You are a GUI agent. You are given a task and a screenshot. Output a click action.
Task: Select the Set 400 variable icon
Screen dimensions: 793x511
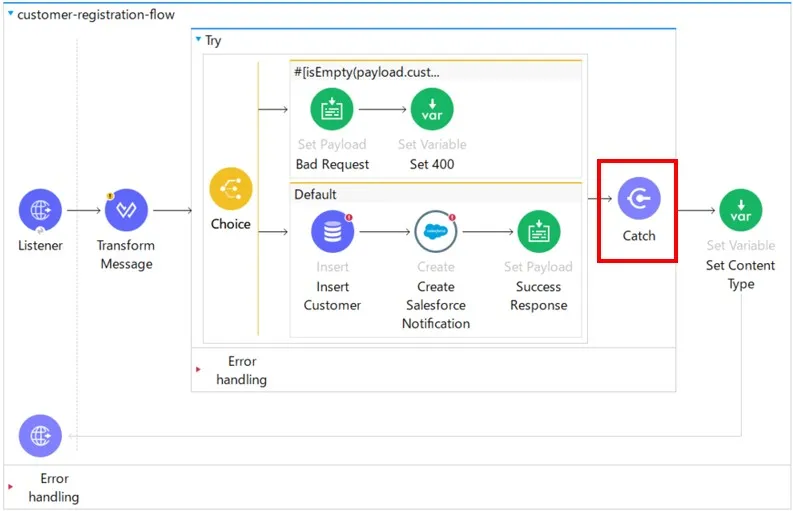tap(432, 110)
